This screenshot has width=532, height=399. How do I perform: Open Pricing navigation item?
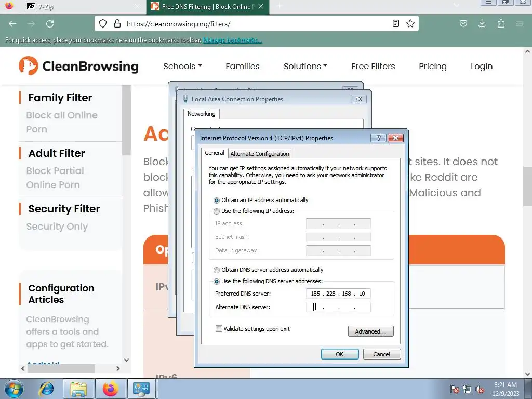[433, 66]
